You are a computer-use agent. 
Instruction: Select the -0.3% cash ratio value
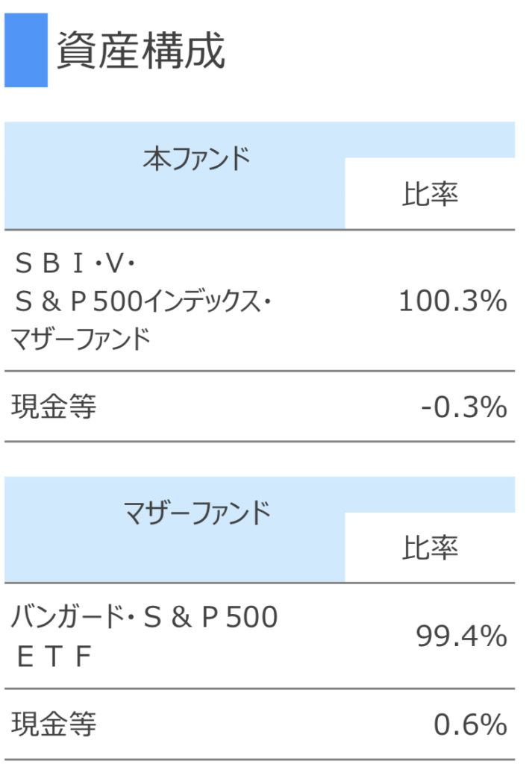coord(463,407)
